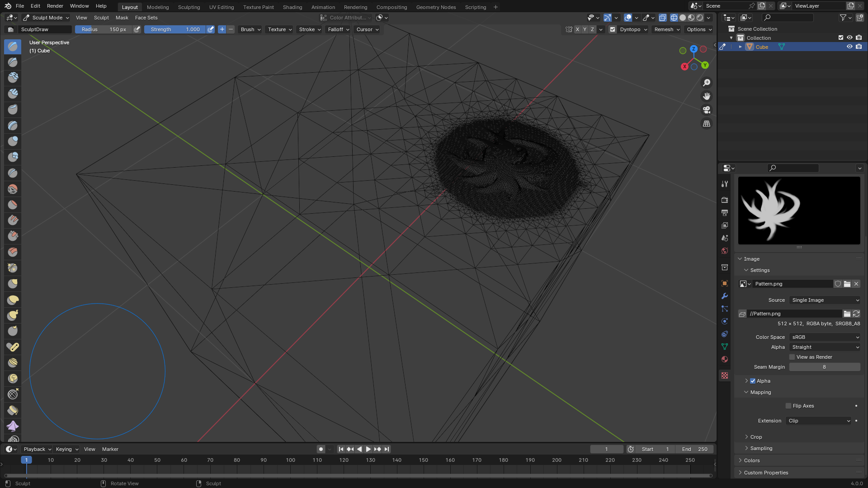
Task: Select the Clay Strips brush
Action: [x=13, y=94]
